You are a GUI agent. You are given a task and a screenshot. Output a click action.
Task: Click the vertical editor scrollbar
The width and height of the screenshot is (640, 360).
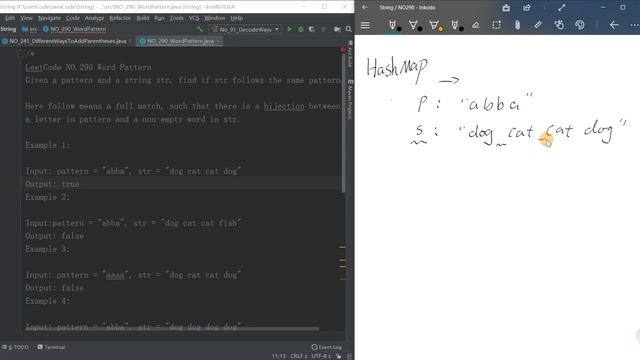coord(343,122)
